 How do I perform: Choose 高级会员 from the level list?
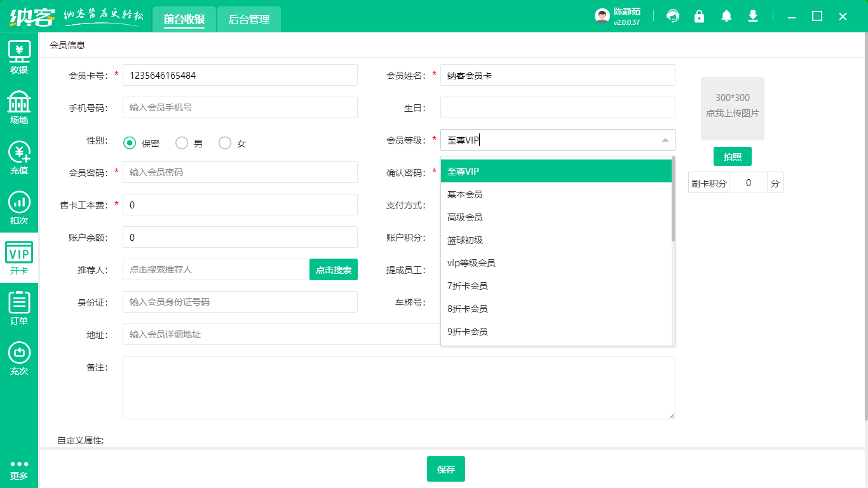[x=465, y=217]
